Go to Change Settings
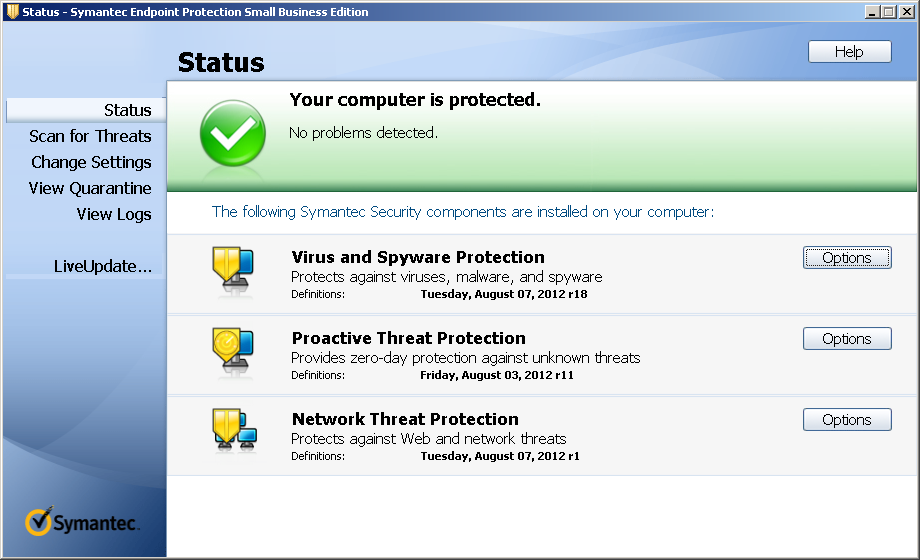The image size is (920, 560). tap(91, 162)
